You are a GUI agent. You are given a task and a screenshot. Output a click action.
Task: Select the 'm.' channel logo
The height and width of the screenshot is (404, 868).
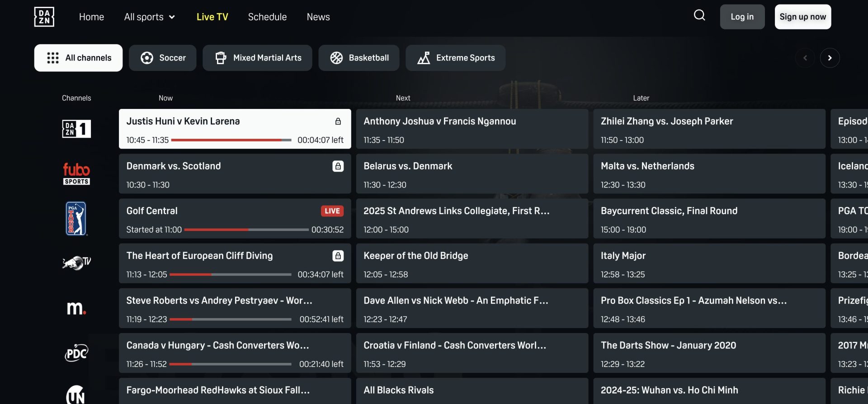pos(76,308)
